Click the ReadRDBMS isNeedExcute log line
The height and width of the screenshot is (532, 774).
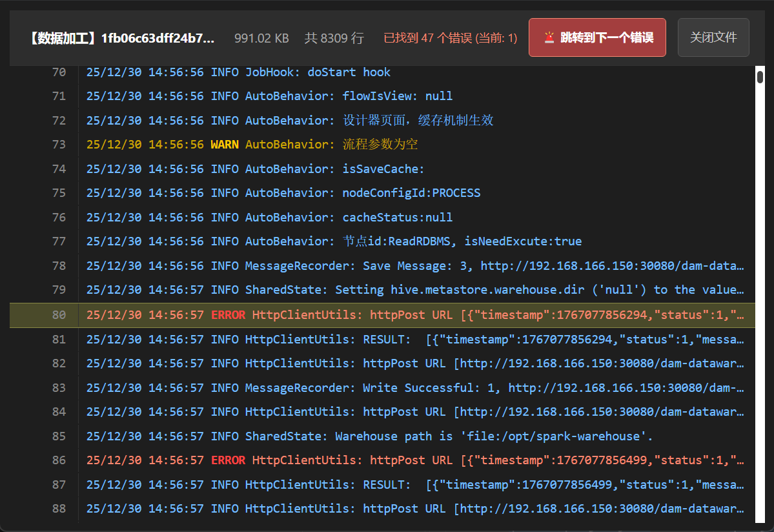(334, 241)
